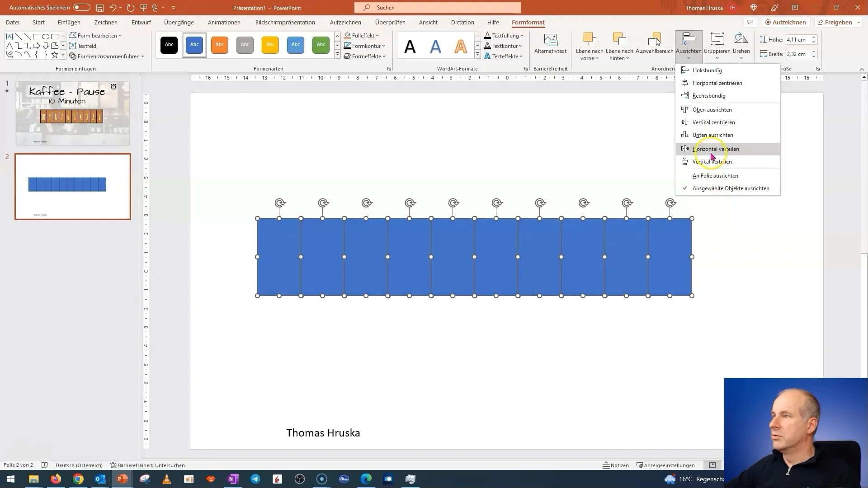868x488 pixels.
Task: Open the Formkontur dropdown
Action: [364, 46]
